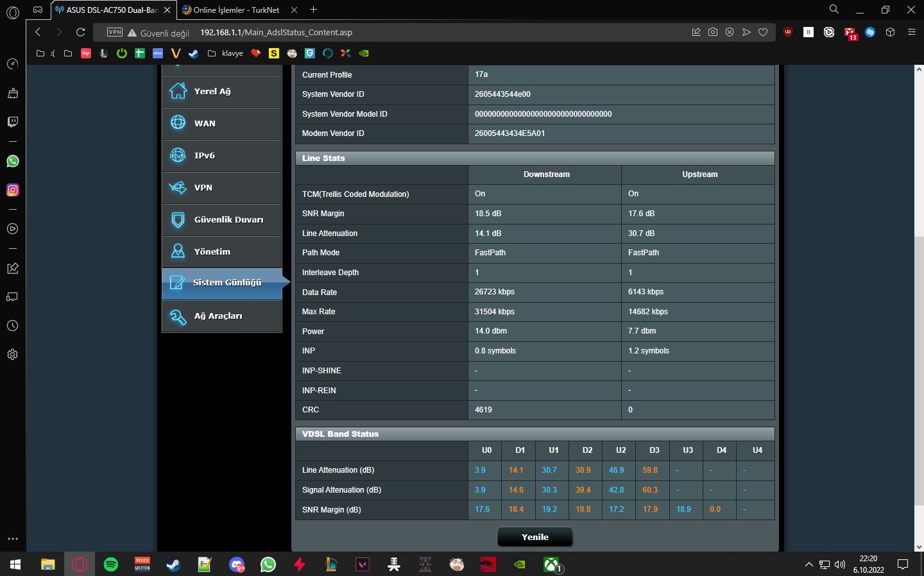Open the klavye bookmarks folder

(226, 53)
